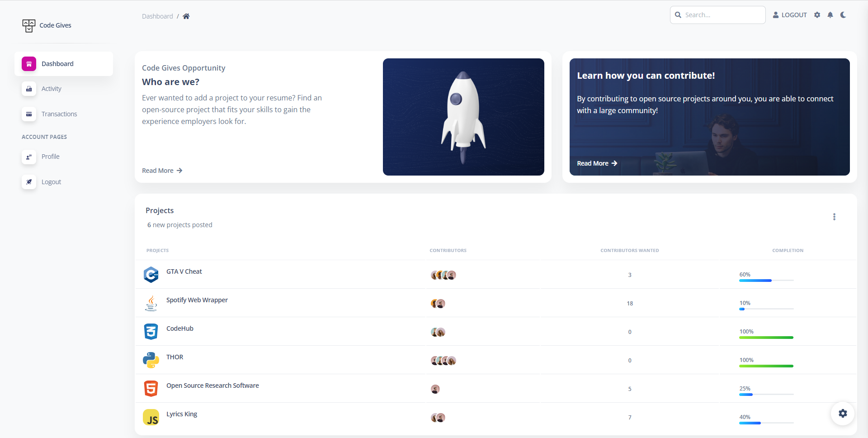Click the Lyrics King JS icon
Screen dimensions: 868x438
[x=151, y=417]
